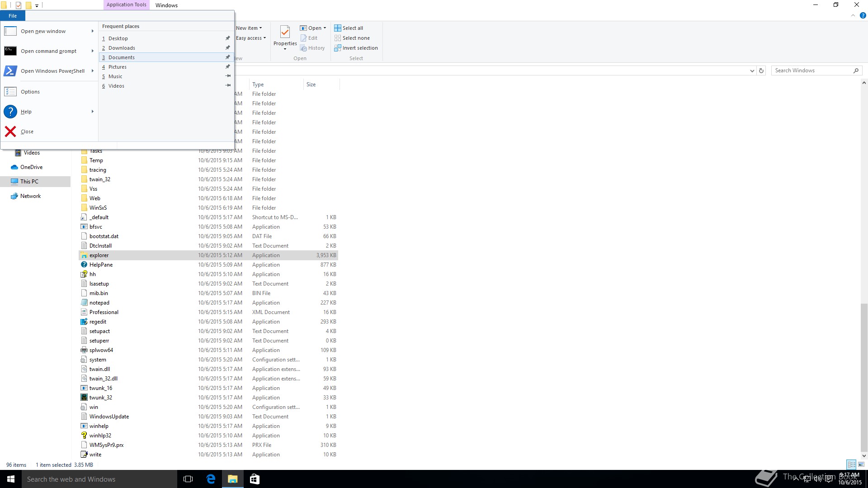Open Documents from frequent places
Screen dimensions: 868x488
(x=165, y=57)
